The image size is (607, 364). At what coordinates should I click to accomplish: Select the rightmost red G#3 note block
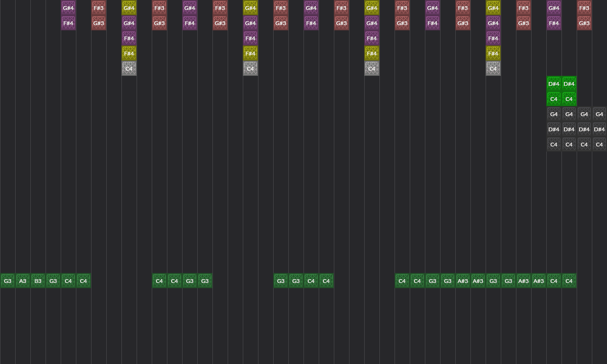(x=584, y=23)
